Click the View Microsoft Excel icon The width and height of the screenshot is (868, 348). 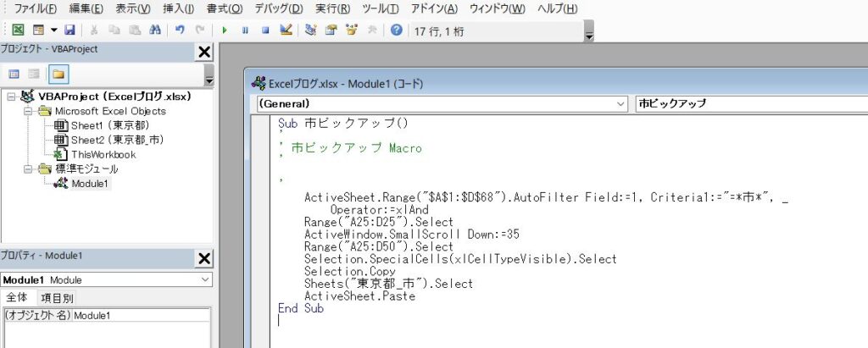tap(17, 30)
